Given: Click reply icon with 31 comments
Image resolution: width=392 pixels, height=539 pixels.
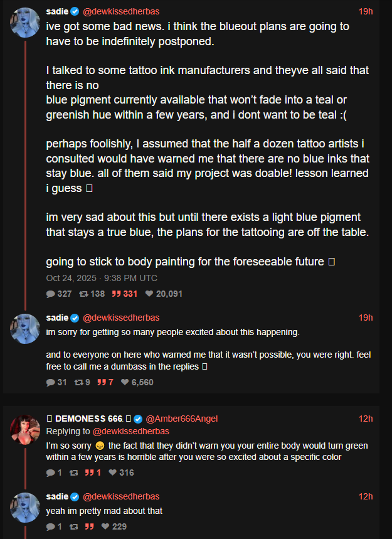Looking at the screenshot, I should [51, 382].
